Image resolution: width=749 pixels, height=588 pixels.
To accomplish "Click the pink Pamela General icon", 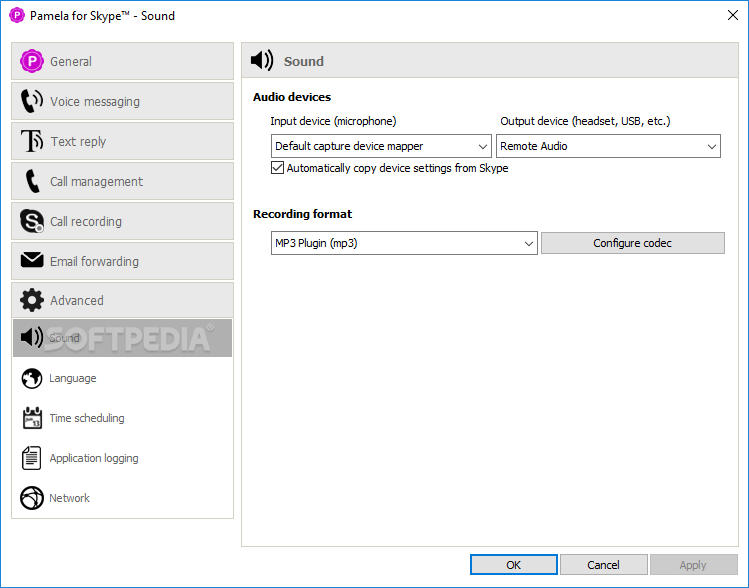I will [x=32, y=61].
